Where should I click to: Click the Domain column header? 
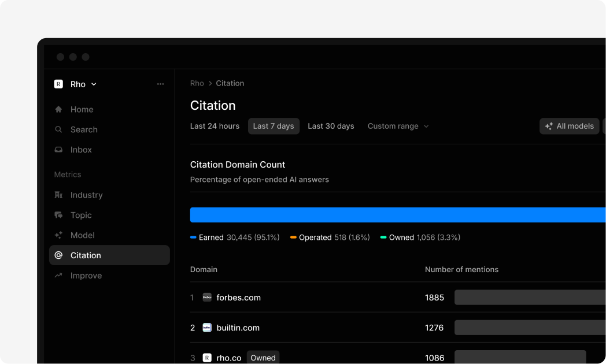[x=204, y=269]
